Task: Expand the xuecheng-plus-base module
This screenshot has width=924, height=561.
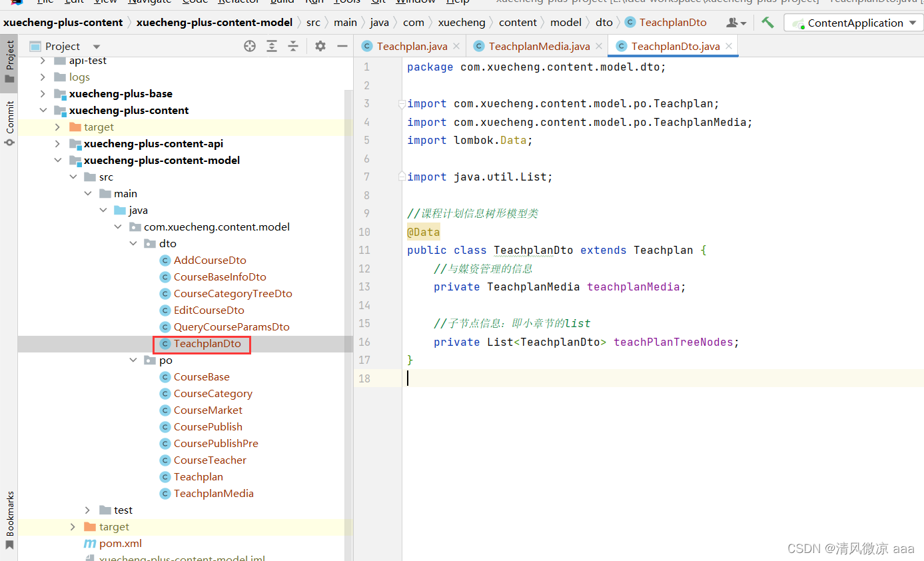Action: pos(43,93)
